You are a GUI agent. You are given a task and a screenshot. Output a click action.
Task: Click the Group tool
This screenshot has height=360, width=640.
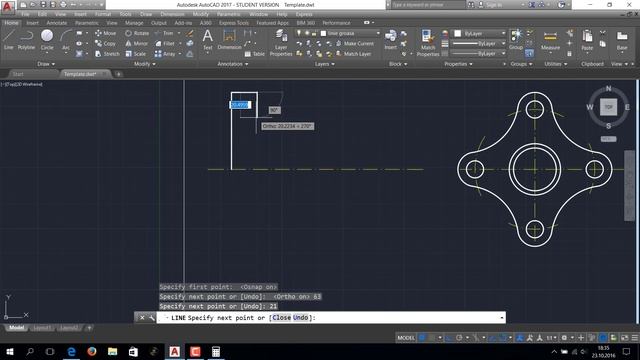coord(516,40)
